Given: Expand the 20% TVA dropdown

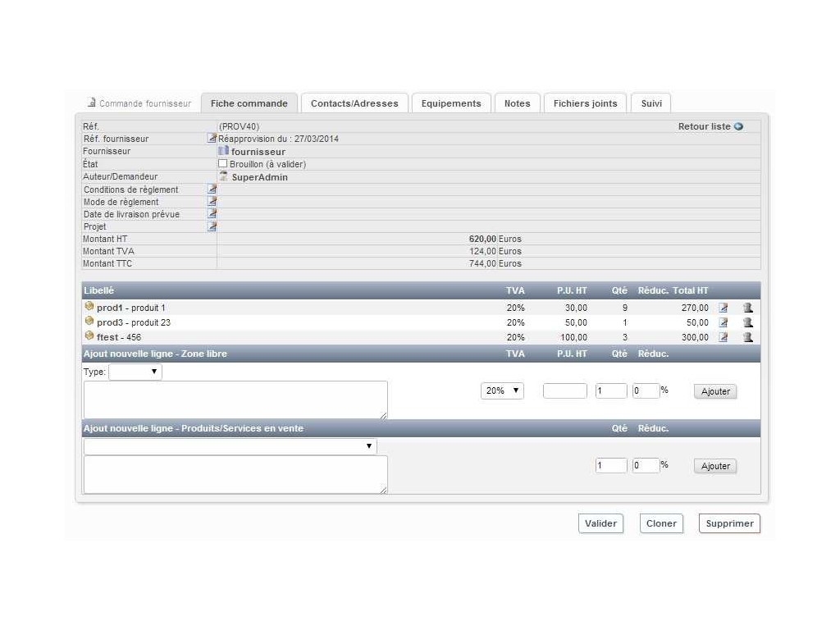Looking at the screenshot, I should click(502, 391).
